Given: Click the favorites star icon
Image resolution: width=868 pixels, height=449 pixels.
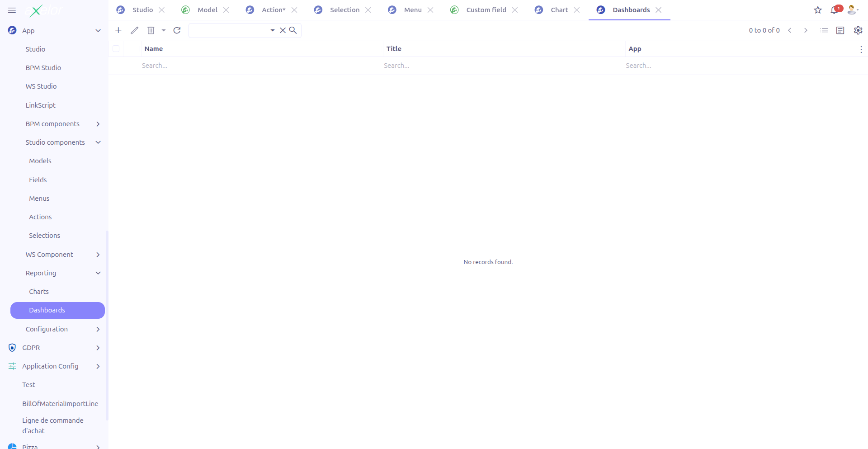Looking at the screenshot, I should (x=817, y=10).
